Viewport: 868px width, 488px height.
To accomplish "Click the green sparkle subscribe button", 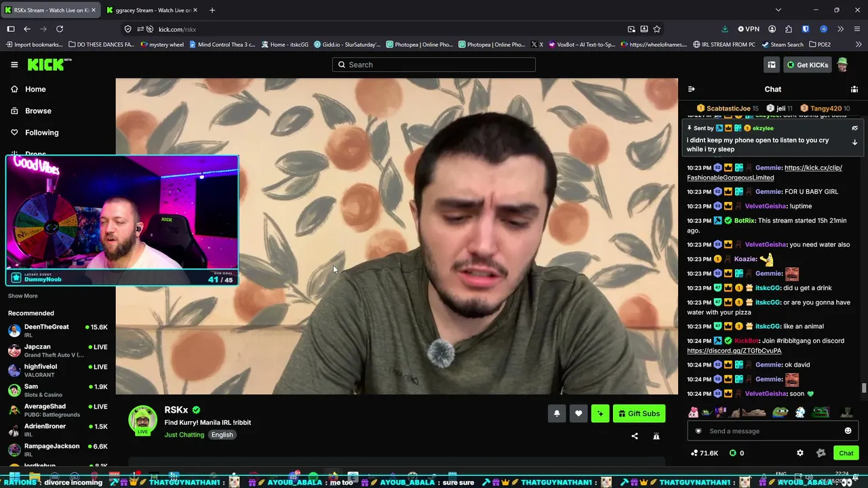I will (600, 413).
